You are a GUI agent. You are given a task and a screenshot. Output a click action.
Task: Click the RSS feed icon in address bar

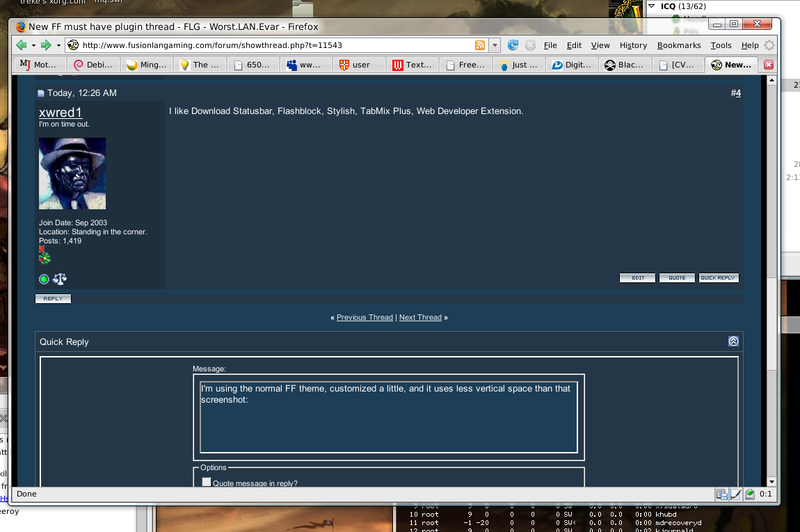[x=479, y=45]
